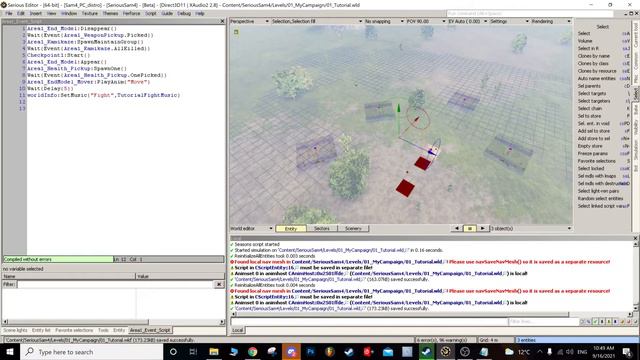Open the Perspective view dropdown
This screenshot has height=360, width=640.
249,21
